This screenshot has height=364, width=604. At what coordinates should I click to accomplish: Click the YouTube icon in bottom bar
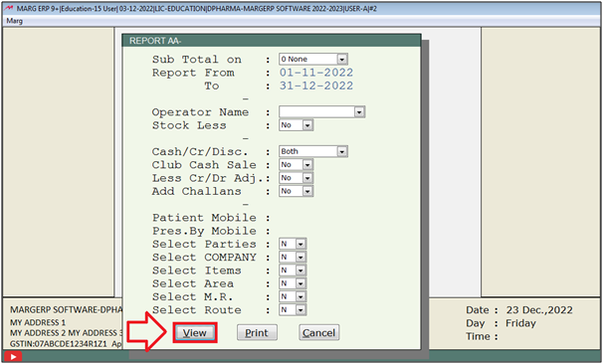[x=13, y=357]
